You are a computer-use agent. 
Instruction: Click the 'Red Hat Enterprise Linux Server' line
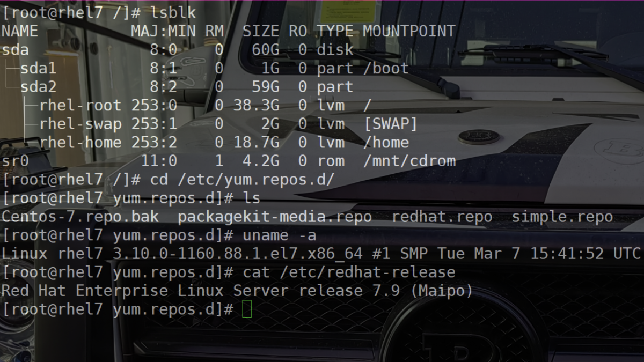tap(145, 291)
